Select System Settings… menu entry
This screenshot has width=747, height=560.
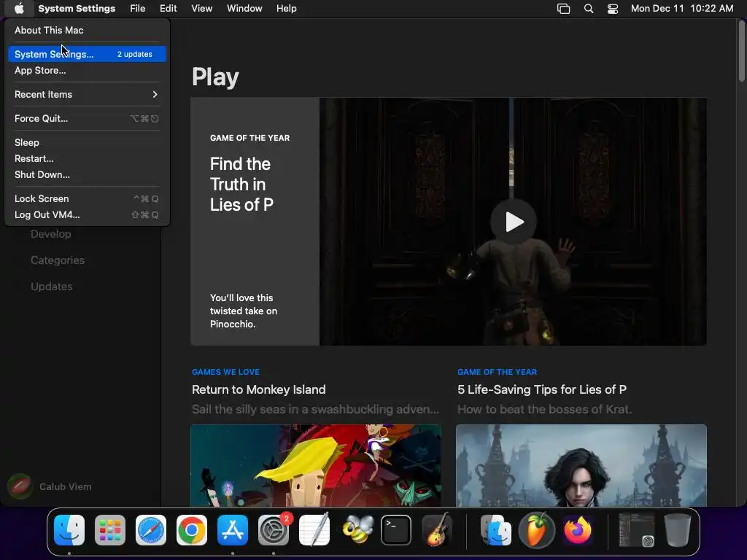87,54
